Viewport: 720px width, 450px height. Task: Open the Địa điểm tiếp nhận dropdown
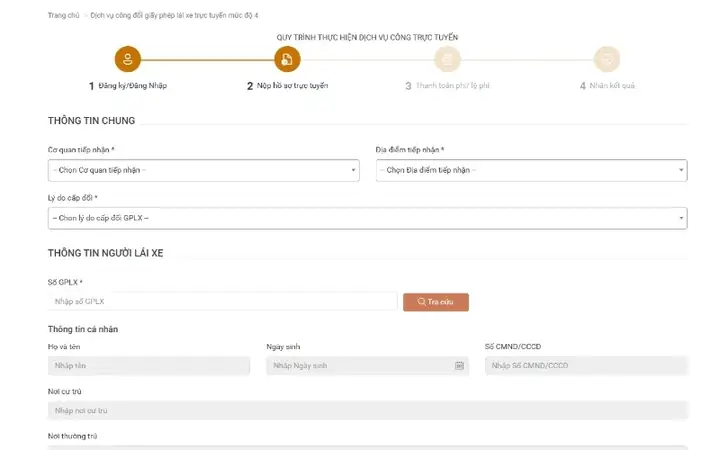click(x=531, y=170)
